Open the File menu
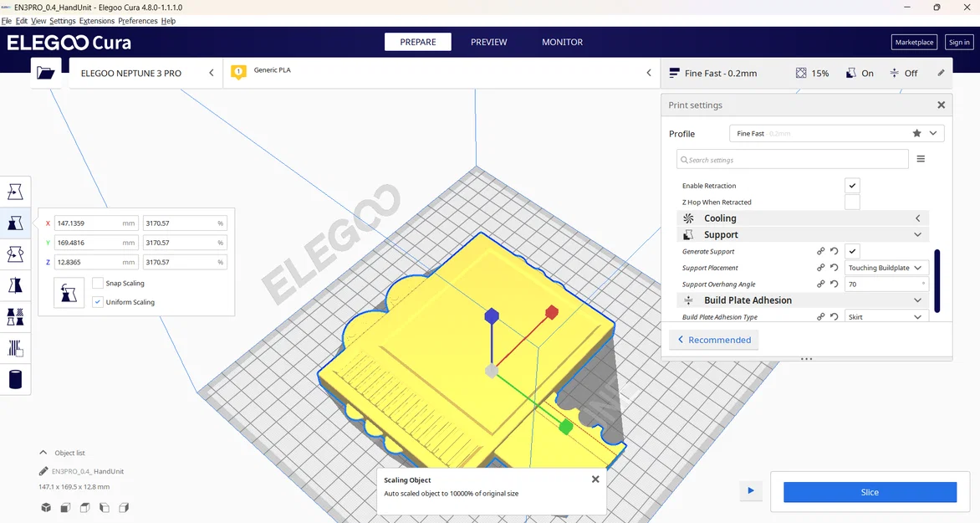Image resolution: width=980 pixels, height=523 pixels. click(x=7, y=21)
